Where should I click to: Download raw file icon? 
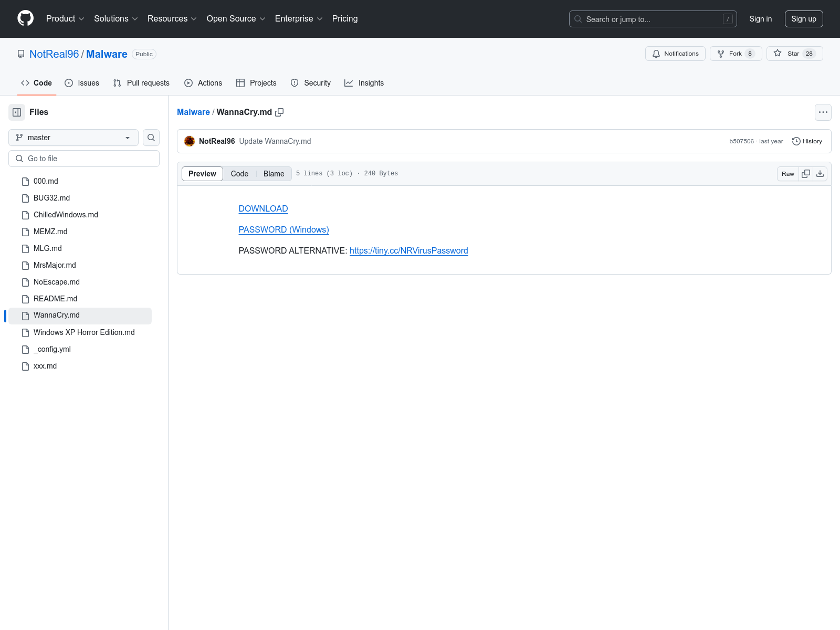click(820, 174)
